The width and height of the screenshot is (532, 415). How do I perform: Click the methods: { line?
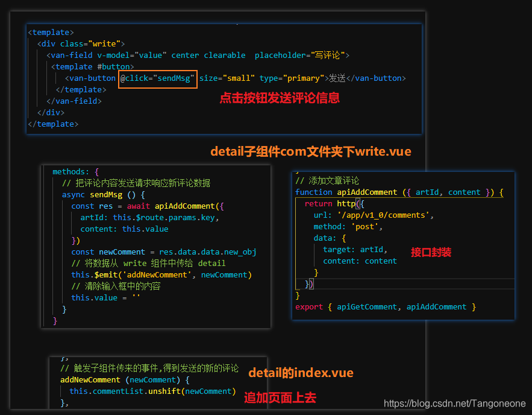(76, 172)
